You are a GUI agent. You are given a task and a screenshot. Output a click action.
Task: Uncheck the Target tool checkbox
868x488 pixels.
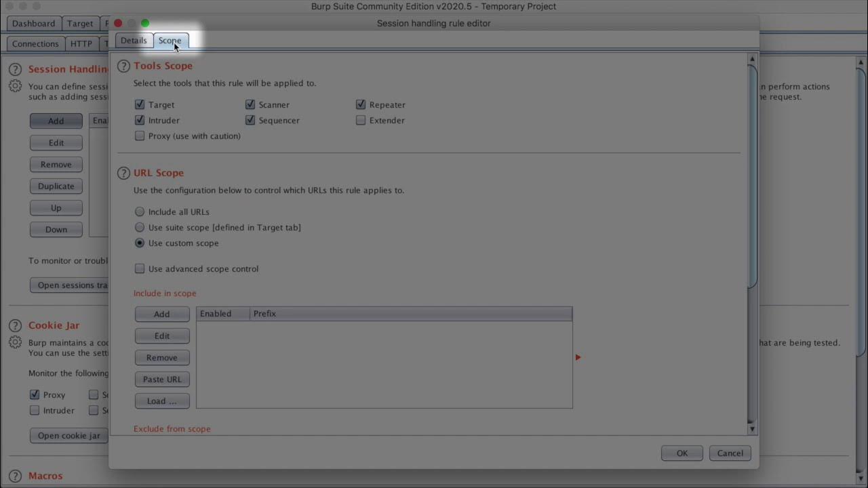(x=140, y=104)
